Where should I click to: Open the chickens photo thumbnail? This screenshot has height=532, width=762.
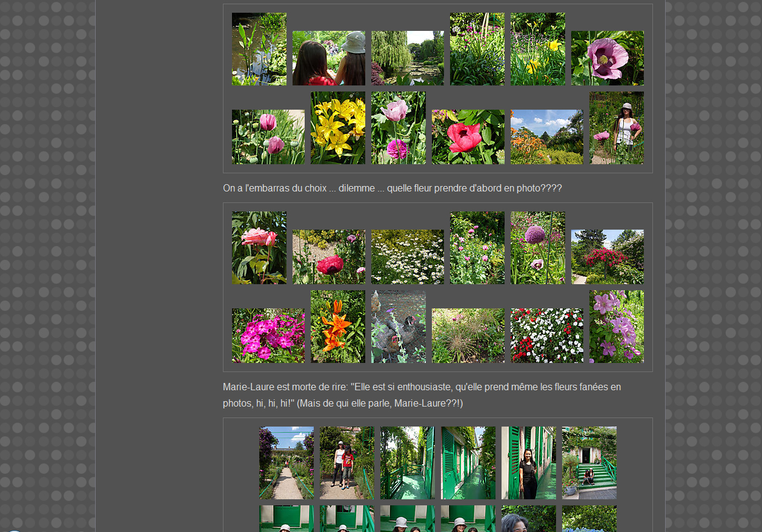point(398,327)
